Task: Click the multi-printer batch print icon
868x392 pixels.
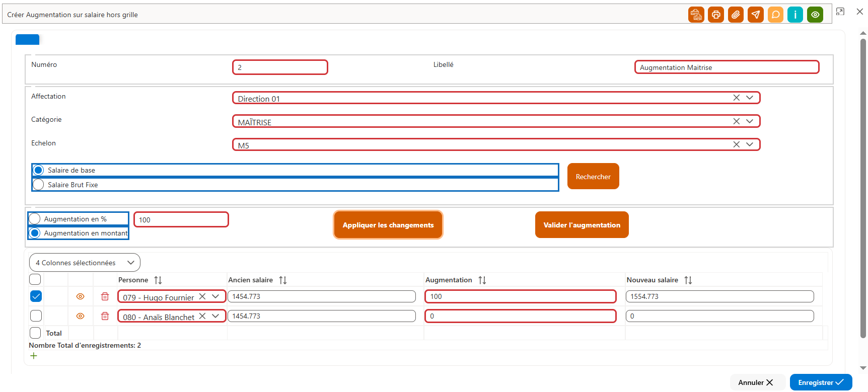Action: pyautogui.click(x=696, y=15)
